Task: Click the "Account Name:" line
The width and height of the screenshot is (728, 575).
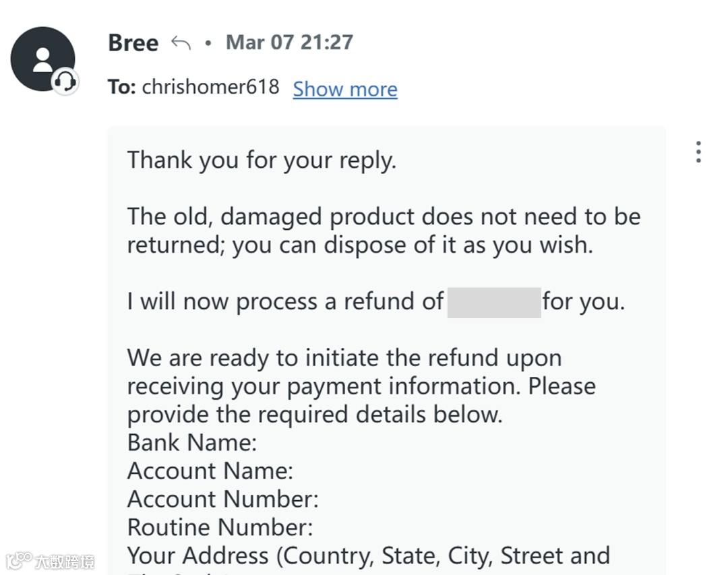Action: click(x=210, y=471)
